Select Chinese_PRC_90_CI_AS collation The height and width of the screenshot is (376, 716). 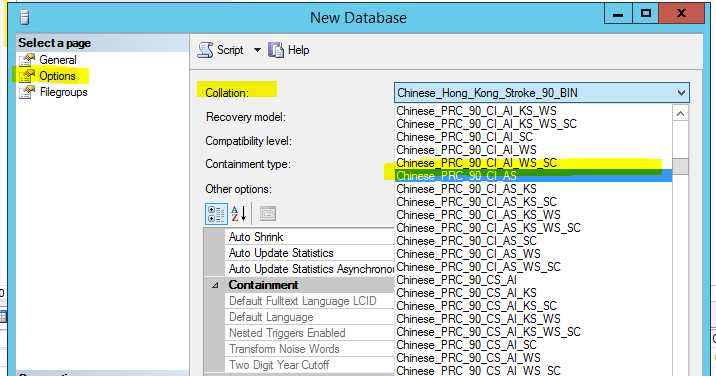point(533,176)
